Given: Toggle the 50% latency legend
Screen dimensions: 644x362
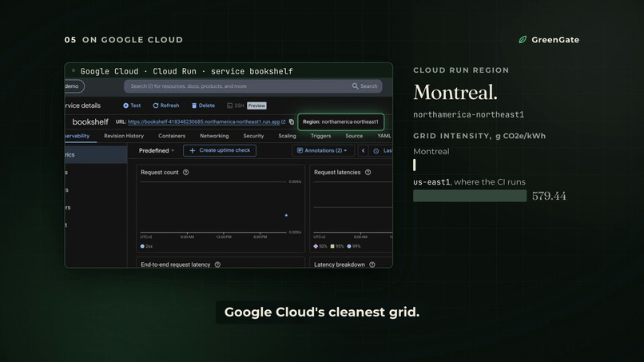Looking at the screenshot, I should [x=320, y=247].
